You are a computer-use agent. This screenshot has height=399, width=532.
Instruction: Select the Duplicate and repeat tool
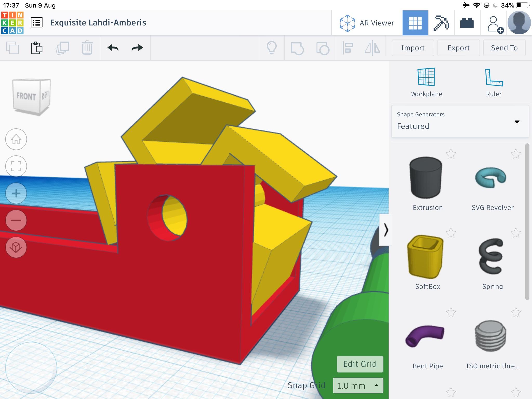click(62, 48)
